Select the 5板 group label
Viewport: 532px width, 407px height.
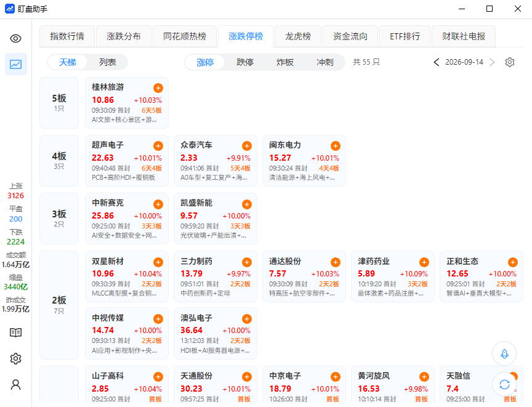(59, 103)
